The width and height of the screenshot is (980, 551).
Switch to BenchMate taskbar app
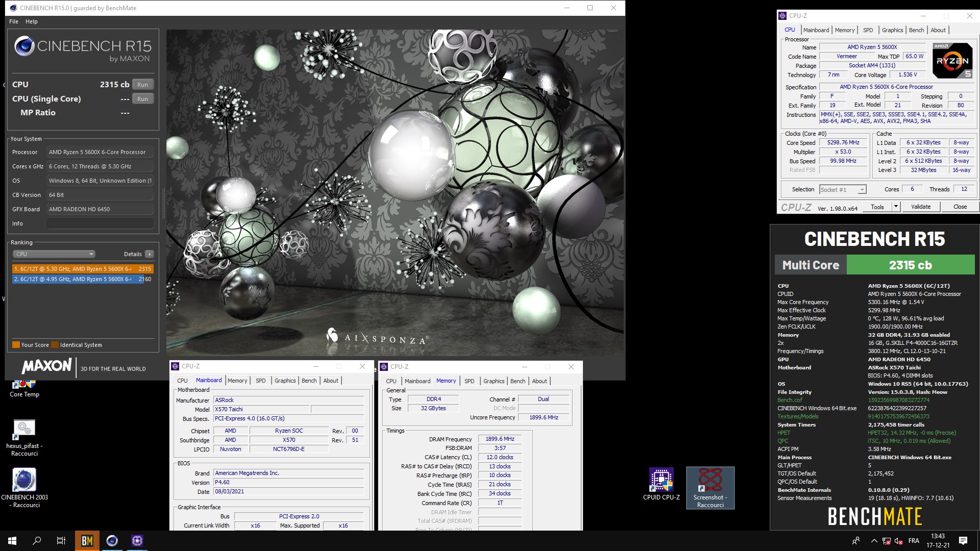click(87, 541)
